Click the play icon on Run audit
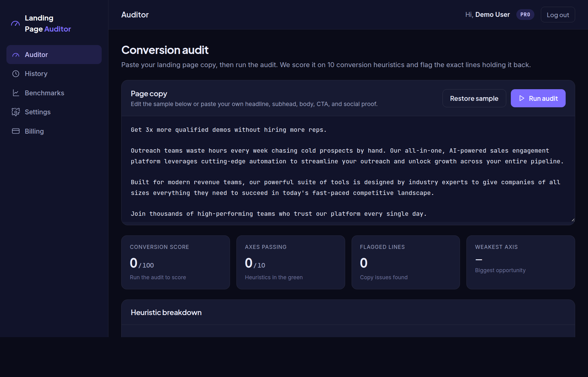Screen dimensions: 588x377 522,98
